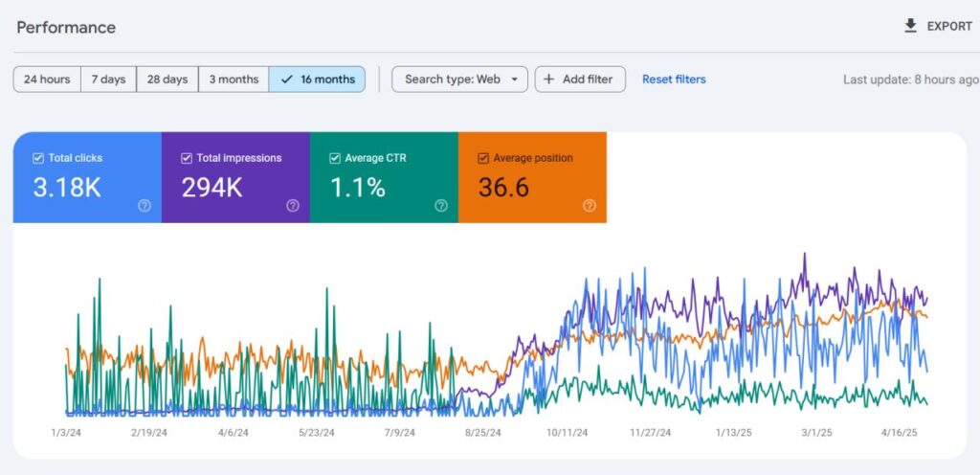Image resolution: width=980 pixels, height=475 pixels.
Task: Select the 24 hours date range
Action: (47, 79)
